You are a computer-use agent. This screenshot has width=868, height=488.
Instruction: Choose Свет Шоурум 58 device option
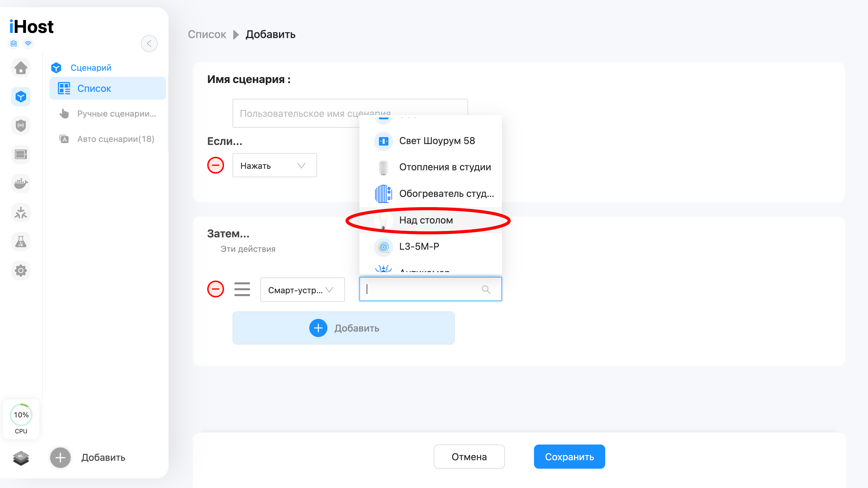click(437, 141)
